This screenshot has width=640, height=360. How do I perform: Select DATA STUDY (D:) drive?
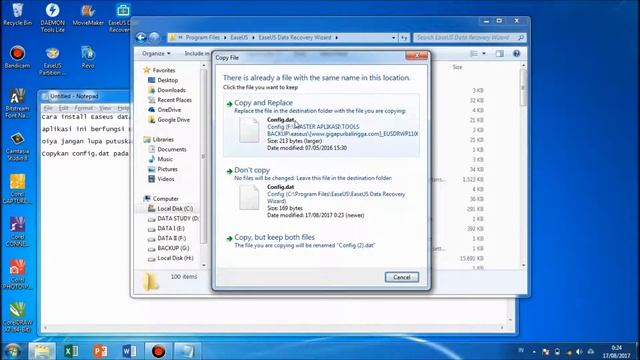[178, 218]
